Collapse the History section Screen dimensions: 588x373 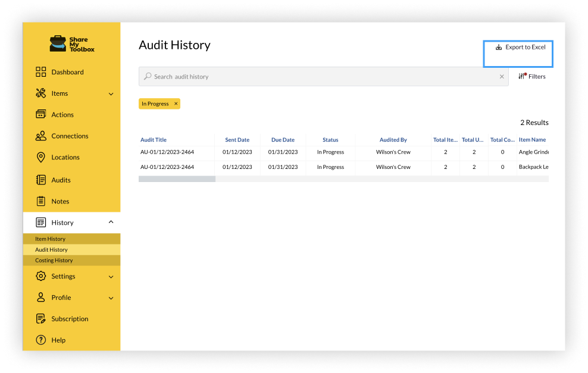coord(110,222)
